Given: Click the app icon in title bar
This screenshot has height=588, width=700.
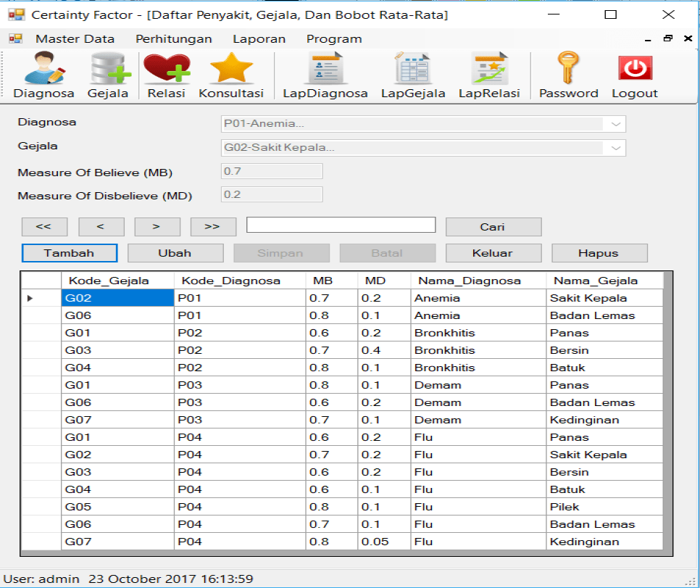Looking at the screenshot, I should (x=17, y=15).
